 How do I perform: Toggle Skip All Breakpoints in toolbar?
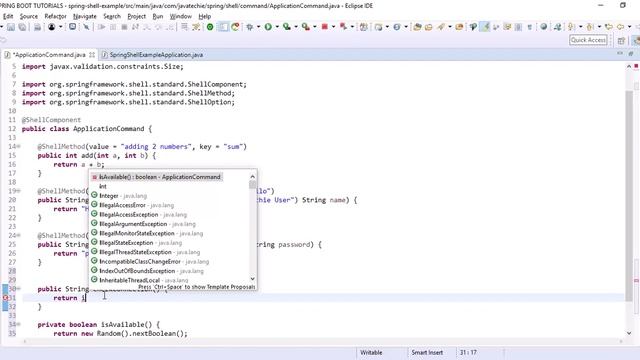(x=86, y=27)
